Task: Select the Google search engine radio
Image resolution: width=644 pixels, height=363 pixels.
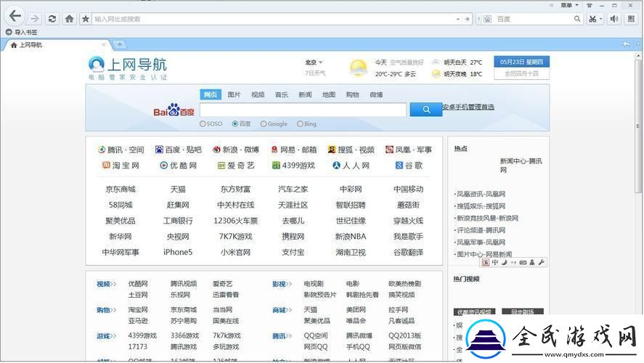Action: point(264,123)
